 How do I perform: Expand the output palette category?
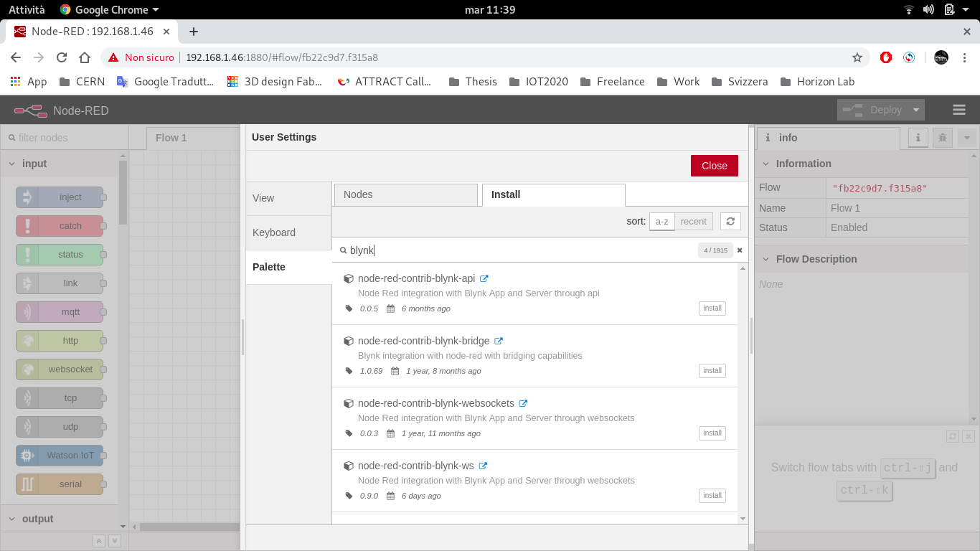(x=60, y=519)
